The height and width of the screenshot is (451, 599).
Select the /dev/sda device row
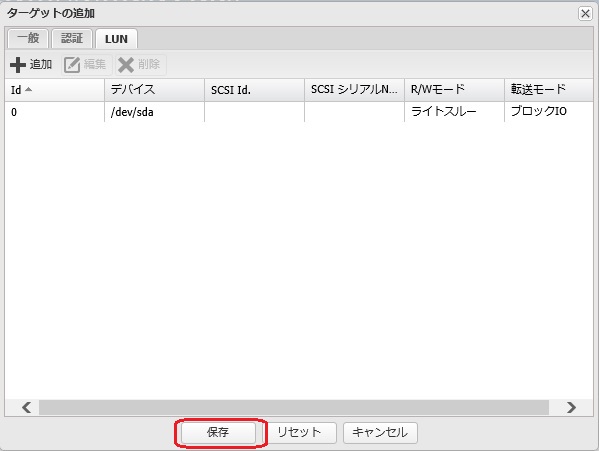tap(299, 112)
